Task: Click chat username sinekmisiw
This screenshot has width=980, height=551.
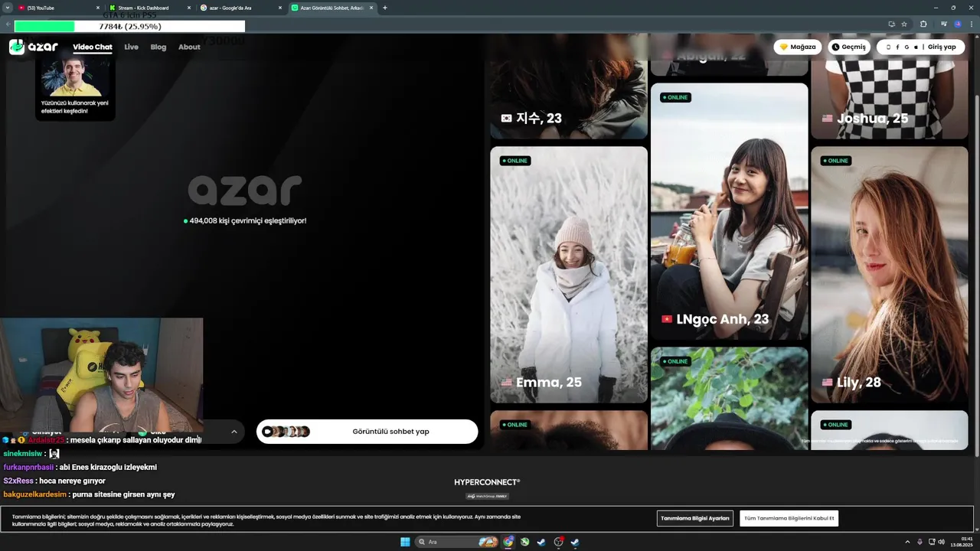Action: pos(22,454)
